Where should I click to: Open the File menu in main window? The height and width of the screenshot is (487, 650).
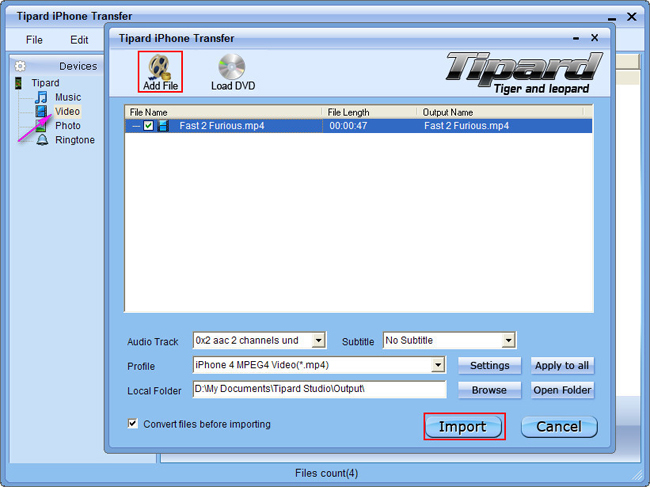coord(34,40)
